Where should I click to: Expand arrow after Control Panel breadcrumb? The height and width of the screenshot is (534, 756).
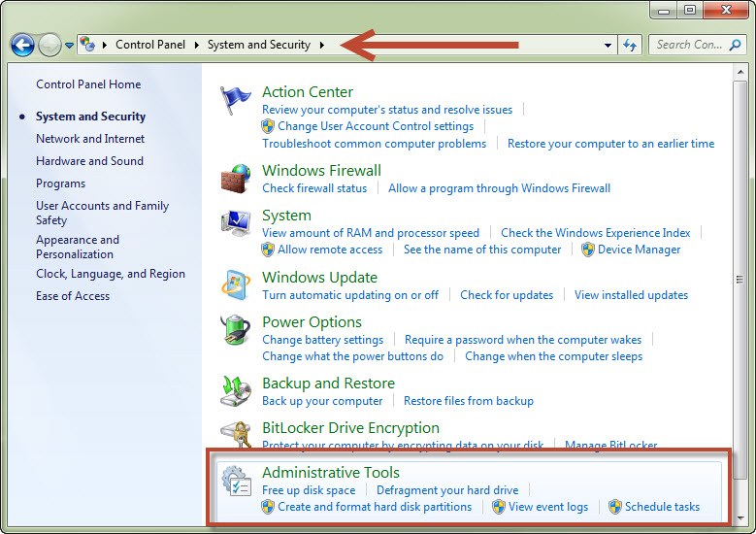196,45
